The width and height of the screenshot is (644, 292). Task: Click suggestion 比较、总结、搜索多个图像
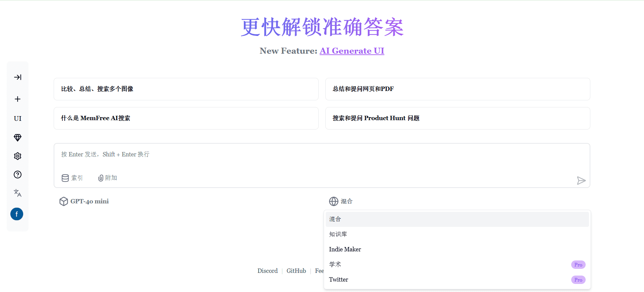click(186, 89)
